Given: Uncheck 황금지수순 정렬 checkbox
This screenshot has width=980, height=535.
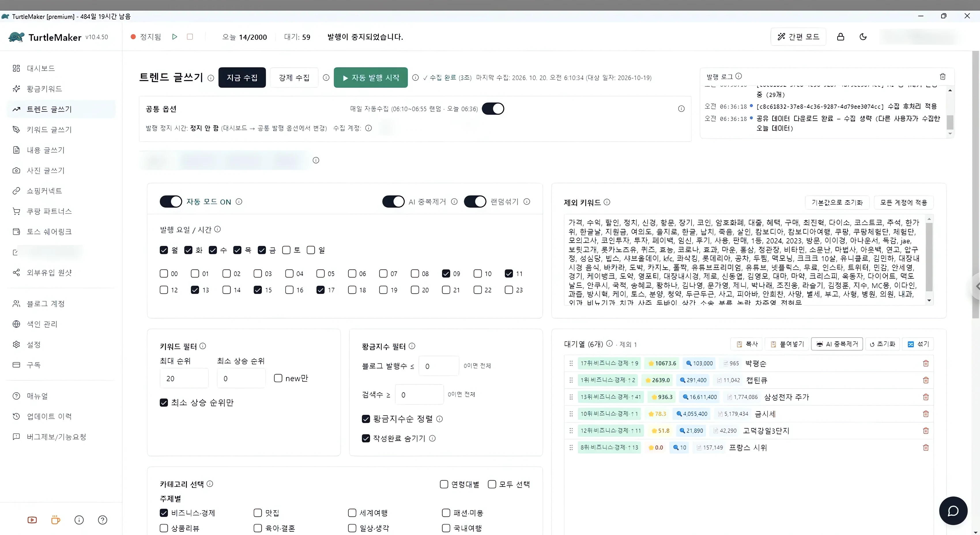Looking at the screenshot, I should (366, 419).
